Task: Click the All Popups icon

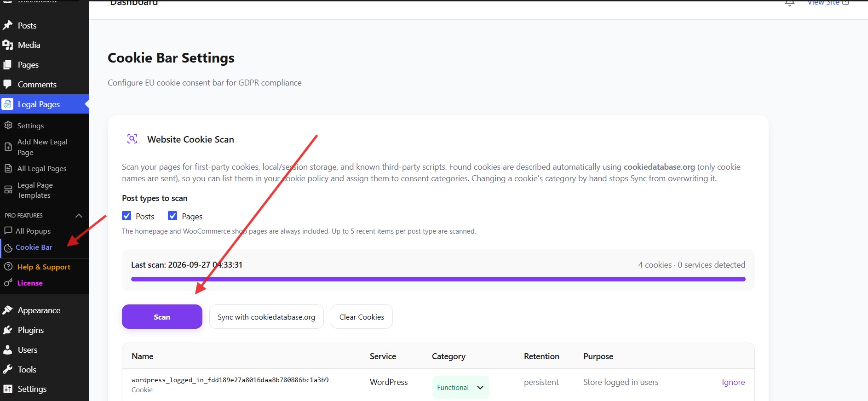Action: [8, 231]
